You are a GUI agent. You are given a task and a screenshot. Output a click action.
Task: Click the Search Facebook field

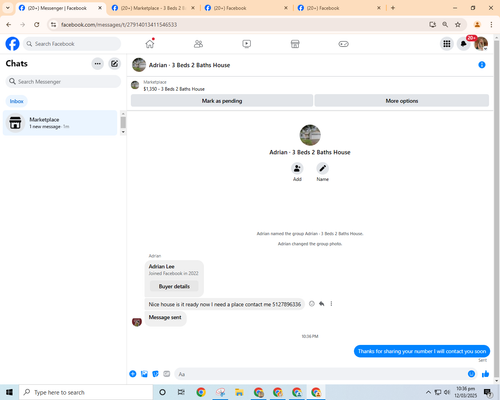(x=72, y=44)
